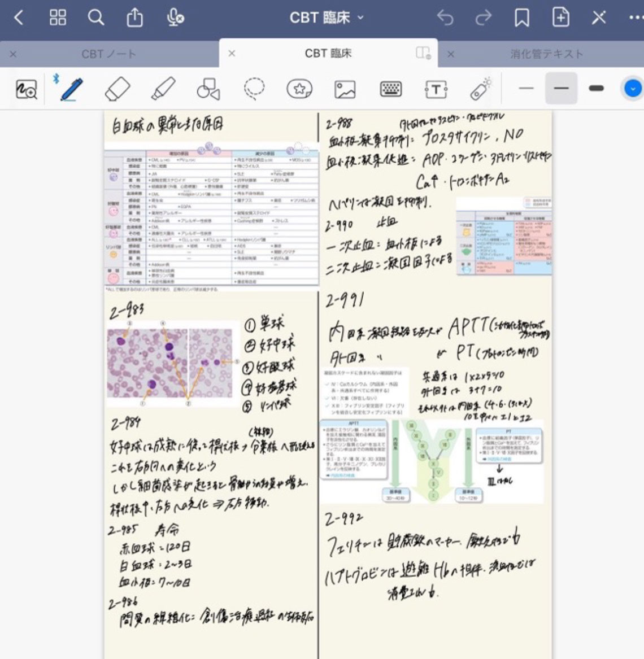This screenshot has height=659, width=644.
Task: Tap the handwritten heading 2-983
Action: (127, 311)
